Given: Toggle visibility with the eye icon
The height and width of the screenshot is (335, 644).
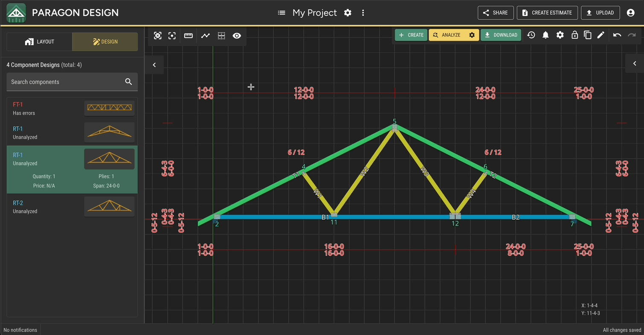Looking at the screenshot, I should point(237,36).
